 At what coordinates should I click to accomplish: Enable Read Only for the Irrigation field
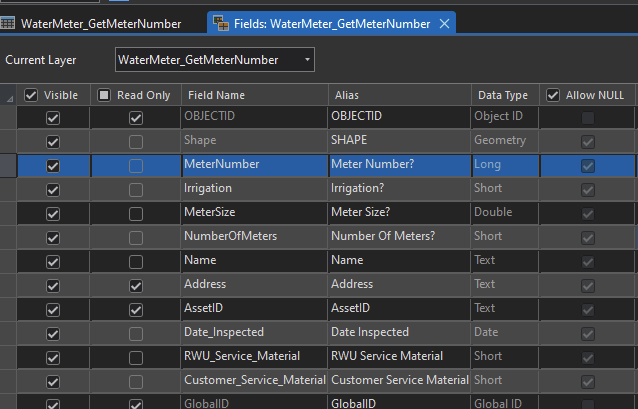136,190
